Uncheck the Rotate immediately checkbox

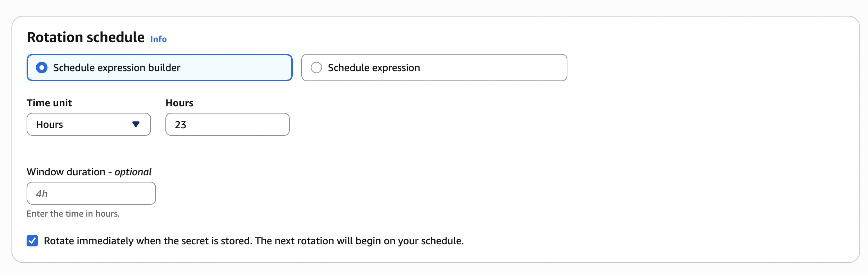click(32, 241)
